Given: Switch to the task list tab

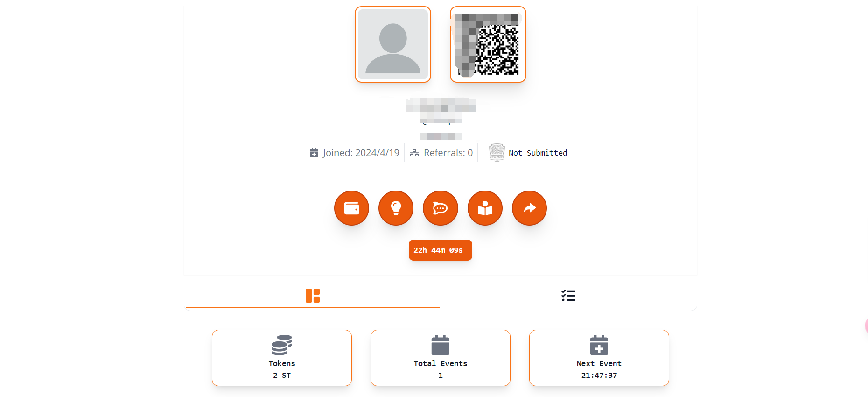Looking at the screenshot, I should [568, 296].
